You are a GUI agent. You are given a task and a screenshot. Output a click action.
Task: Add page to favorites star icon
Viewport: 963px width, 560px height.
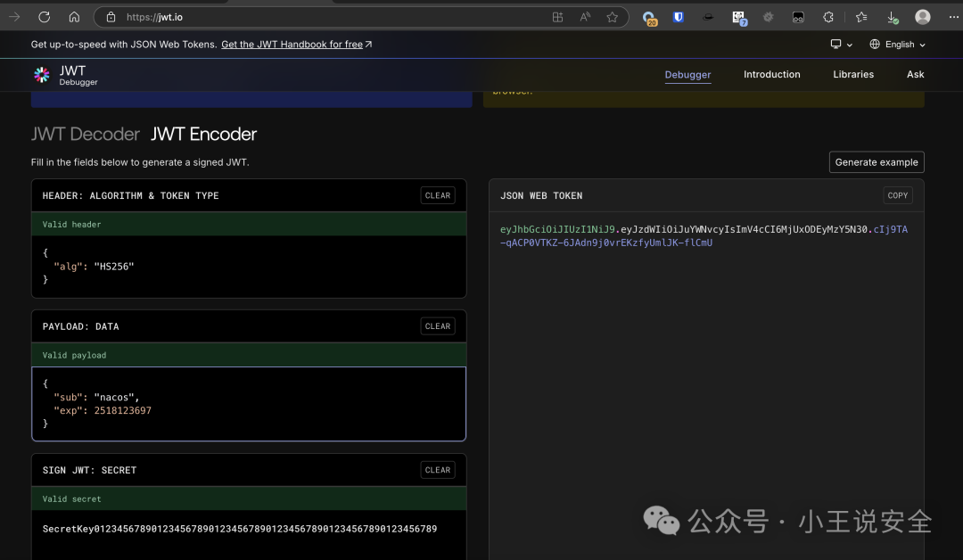point(613,17)
